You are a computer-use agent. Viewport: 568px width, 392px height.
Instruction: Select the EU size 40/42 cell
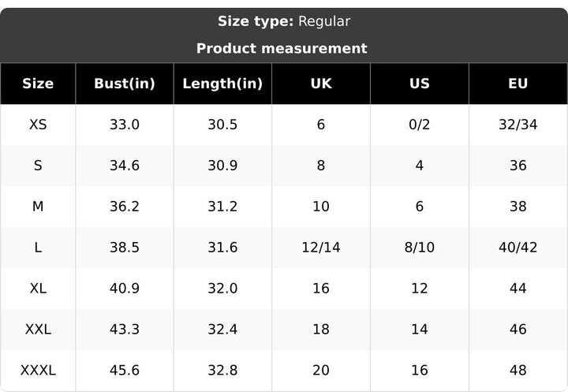click(x=518, y=248)
